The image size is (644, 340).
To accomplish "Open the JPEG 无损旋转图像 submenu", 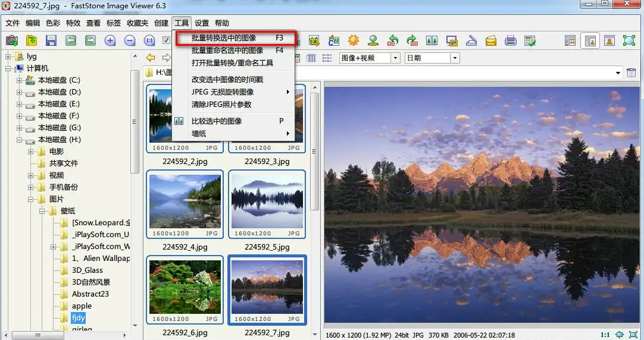I will point(233,92).
